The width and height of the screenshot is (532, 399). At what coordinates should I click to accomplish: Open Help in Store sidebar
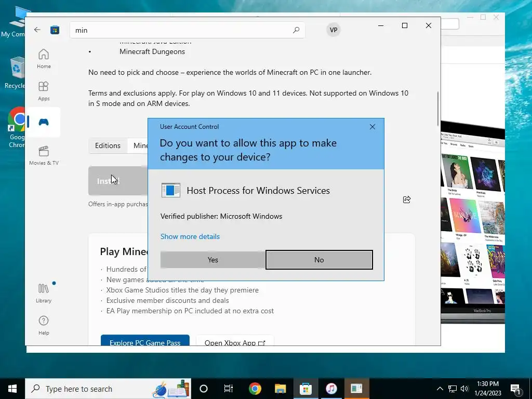[44, 325]
